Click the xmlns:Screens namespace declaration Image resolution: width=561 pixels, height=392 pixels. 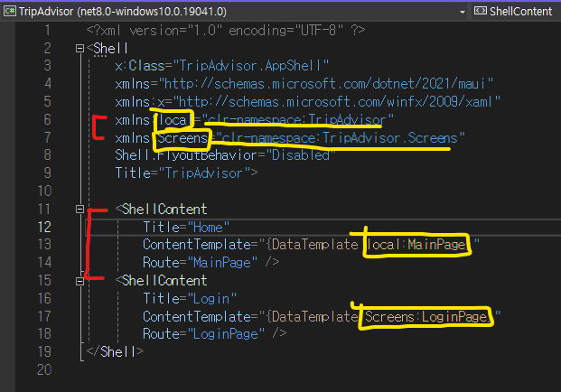coord(290,137)
